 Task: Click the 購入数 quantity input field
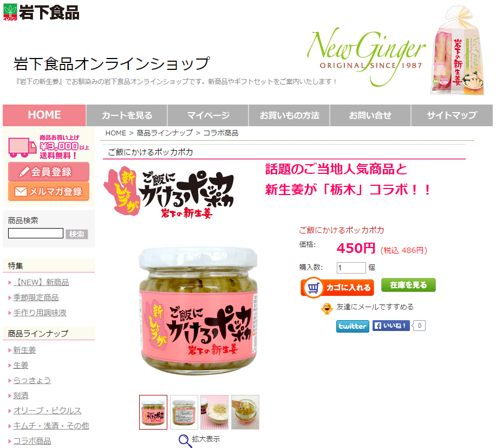tap(351, 268)
